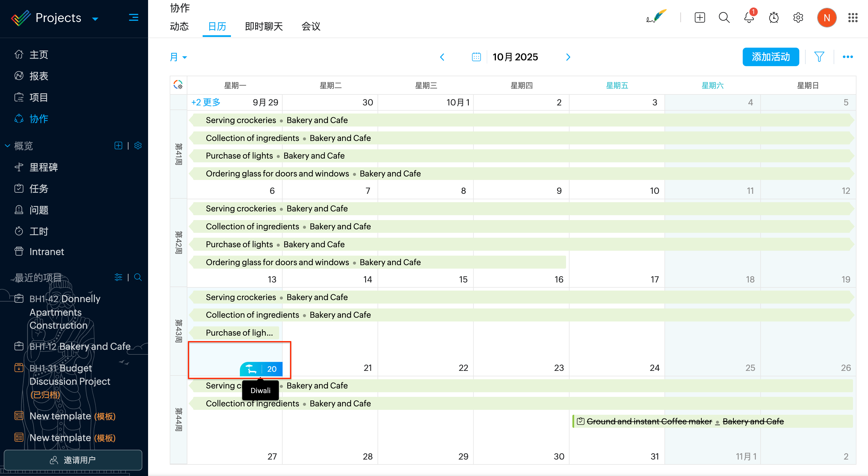The image size is (868, 476).
Task: Click the quick add plus icon
Action: pyautogui.click(x=699, y=18)
